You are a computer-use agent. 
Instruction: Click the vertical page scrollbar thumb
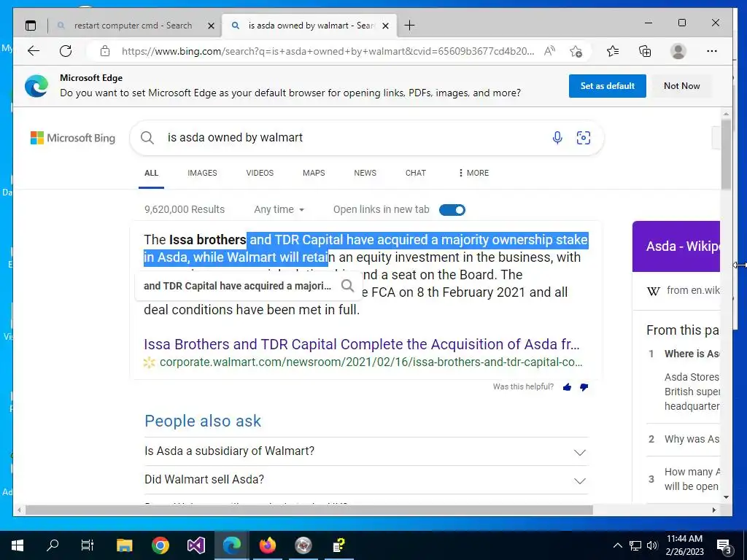pos(726,155)
